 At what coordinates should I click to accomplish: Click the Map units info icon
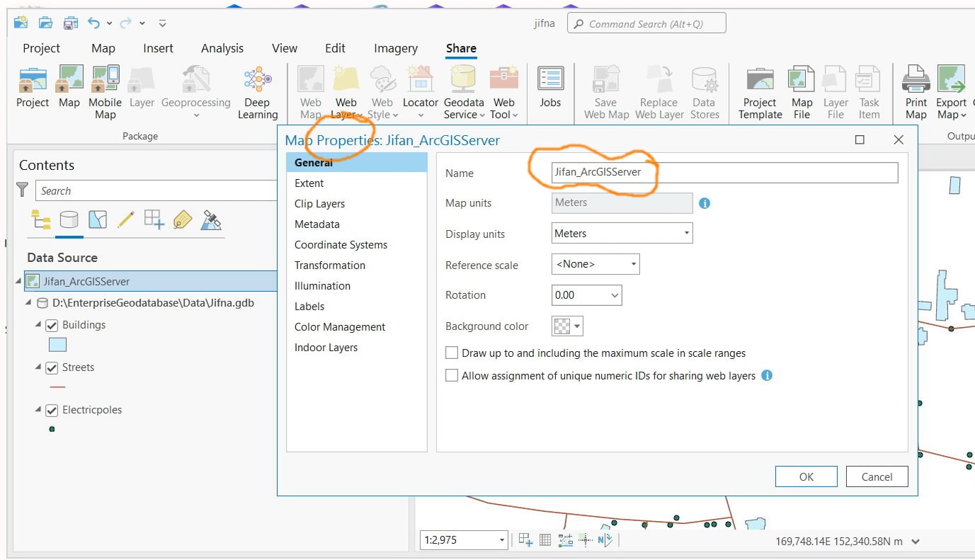click(x=705, y=203)
